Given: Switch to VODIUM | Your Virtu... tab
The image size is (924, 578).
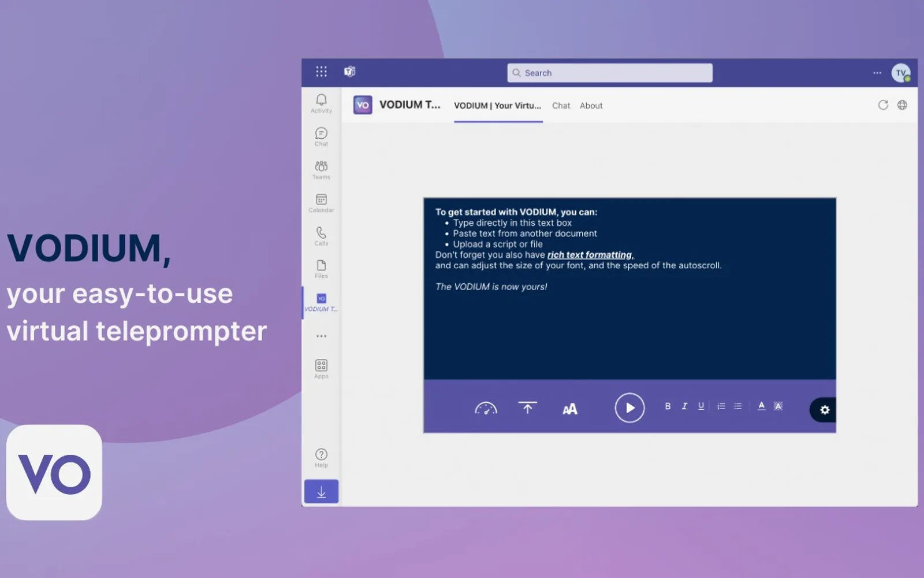Looking at the screenshot, I should [x=498, y=106].
